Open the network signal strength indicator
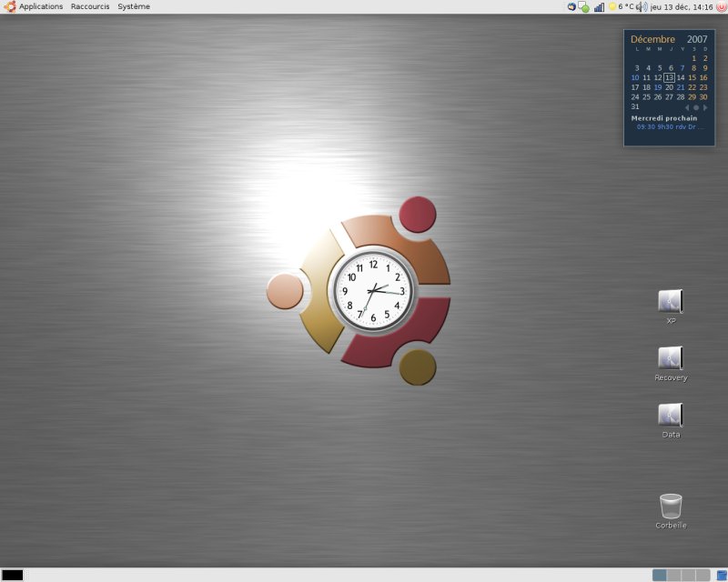This screenshot has height=582, width=728. (599, 7)
